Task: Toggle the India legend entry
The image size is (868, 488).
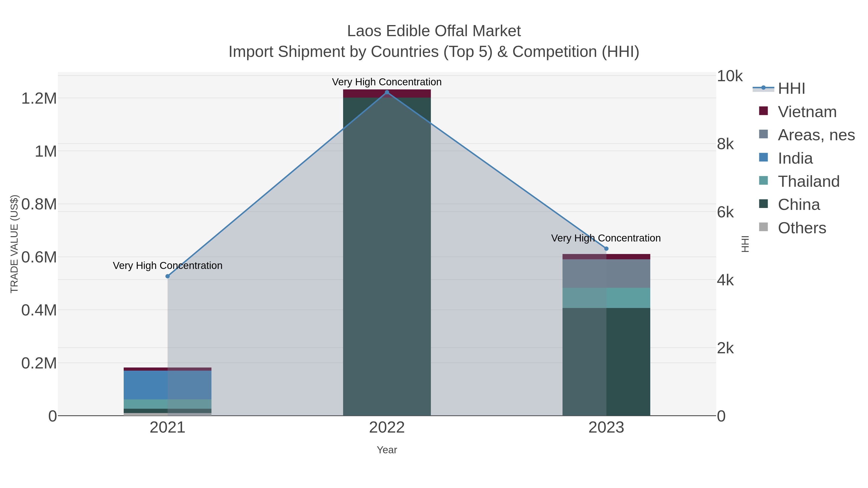Action: tap(786, 158)
